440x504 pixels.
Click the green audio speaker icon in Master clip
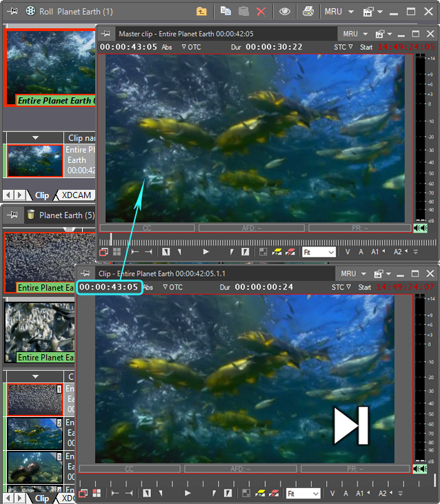420,228
